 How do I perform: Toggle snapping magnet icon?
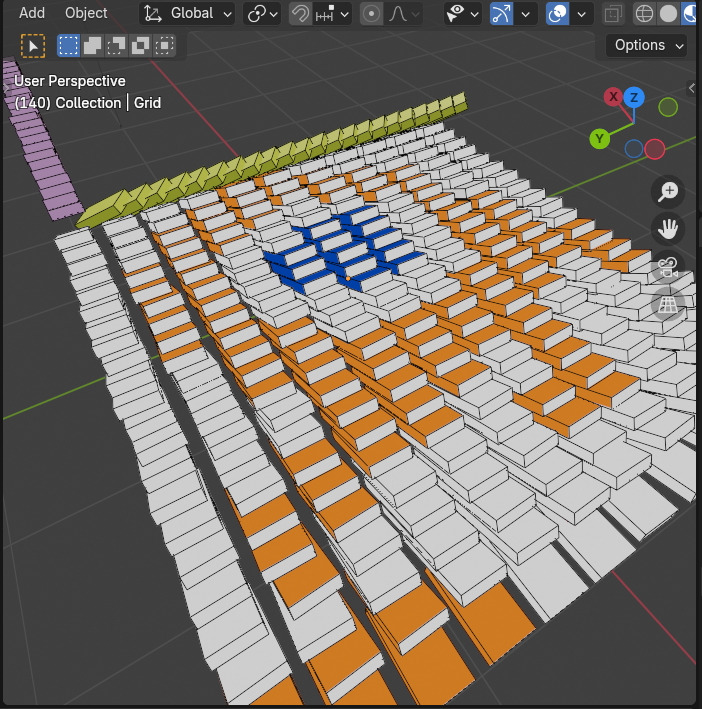300,14
